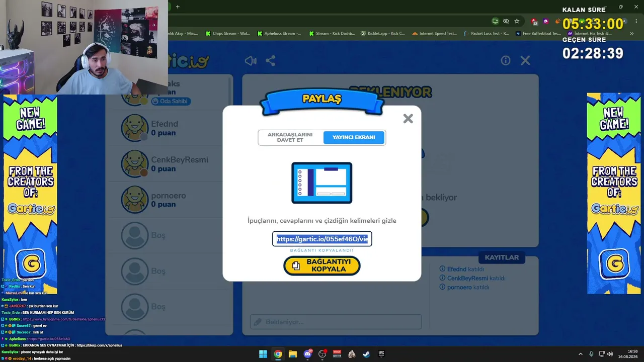Open Discord from the taskbar
Image resolution: width=644 pixels, height=362 pixels.
(307, 354)
